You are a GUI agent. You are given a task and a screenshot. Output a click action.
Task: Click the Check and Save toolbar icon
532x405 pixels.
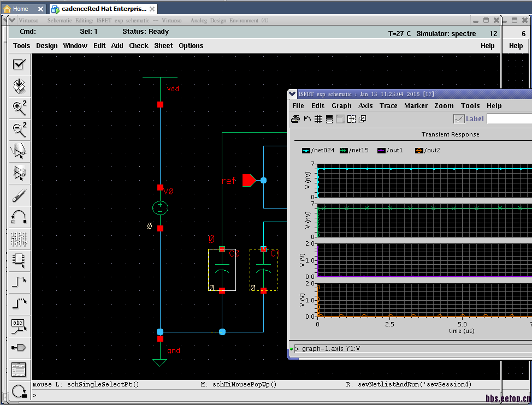tap(20, 64)
